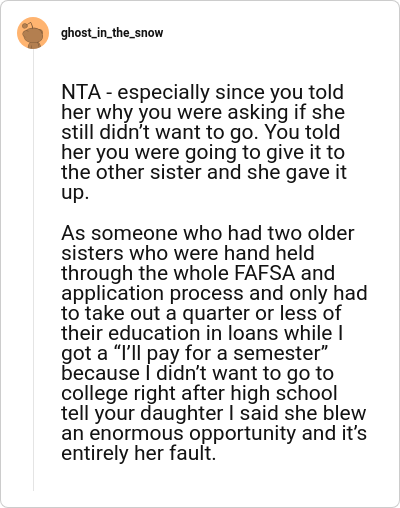Click the word FAFSA in the comment
This screenshot has height=508, width=400.
click(x=265, y=273)
